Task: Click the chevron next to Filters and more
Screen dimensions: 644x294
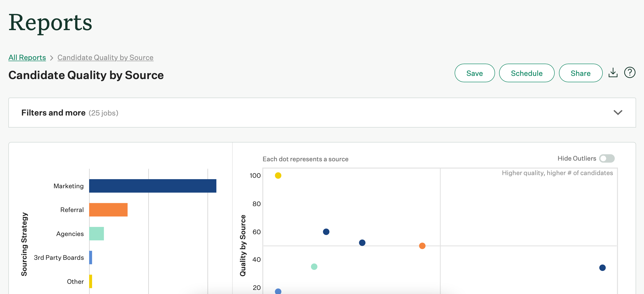Action: 617,113
